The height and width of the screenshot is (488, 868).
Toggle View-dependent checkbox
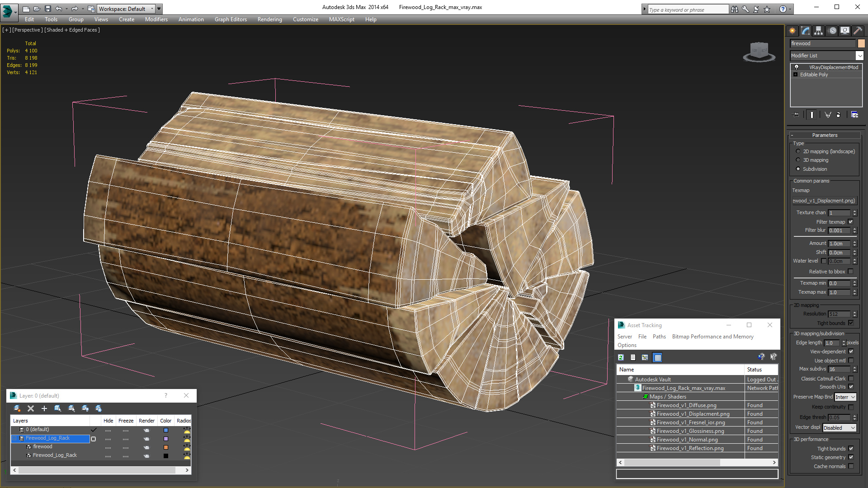coord(851,352)
